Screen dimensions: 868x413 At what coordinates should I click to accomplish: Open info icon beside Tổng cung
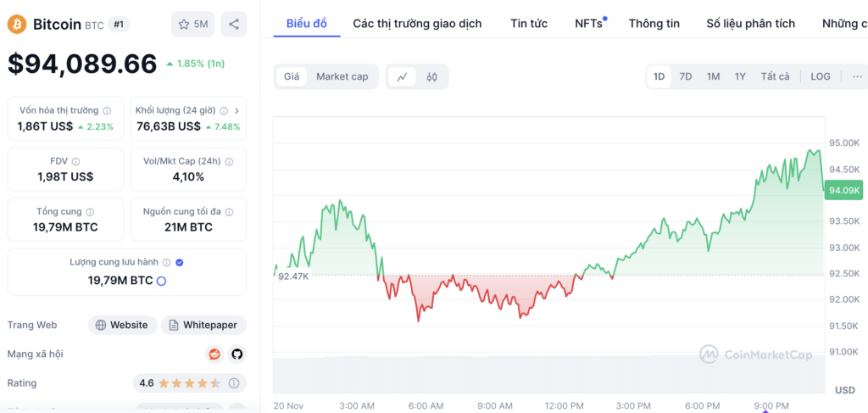coord(90,212)
